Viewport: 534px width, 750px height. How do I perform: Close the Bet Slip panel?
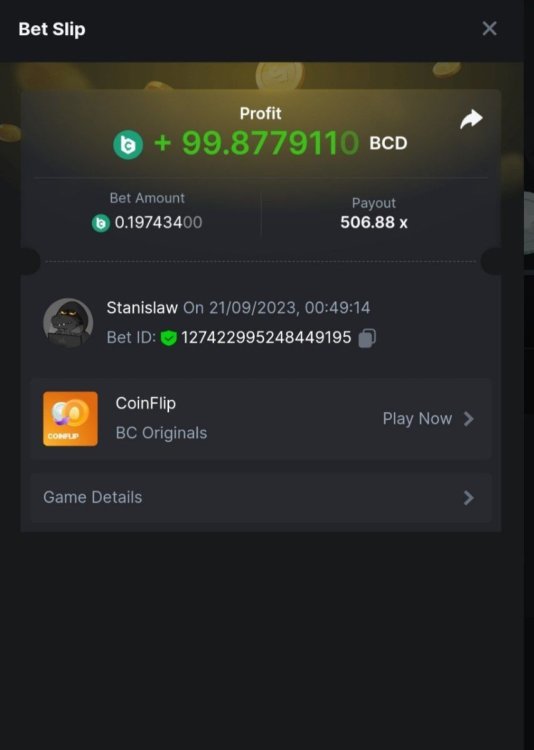click(x=490, y=29)
